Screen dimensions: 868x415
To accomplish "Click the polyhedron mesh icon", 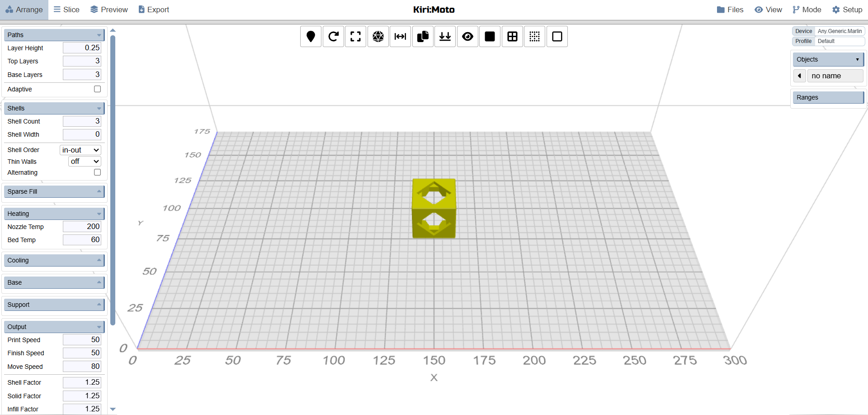I will (378, 37).
